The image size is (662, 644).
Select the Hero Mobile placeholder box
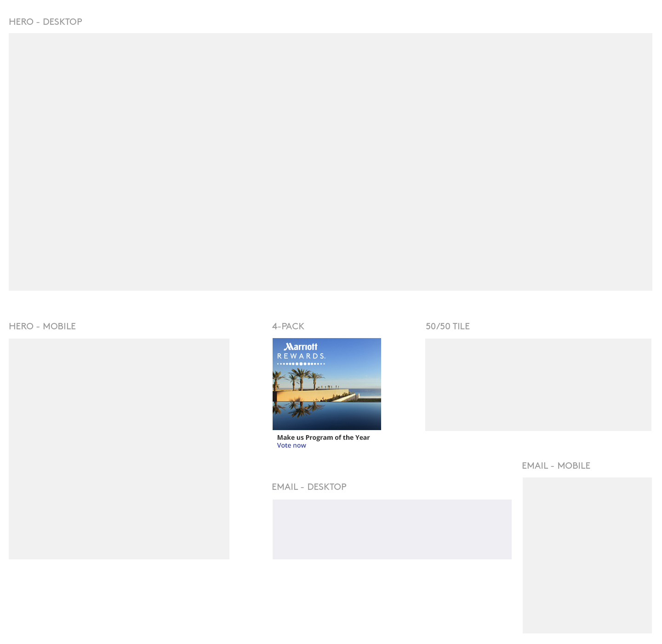click(x=119, y=449)
